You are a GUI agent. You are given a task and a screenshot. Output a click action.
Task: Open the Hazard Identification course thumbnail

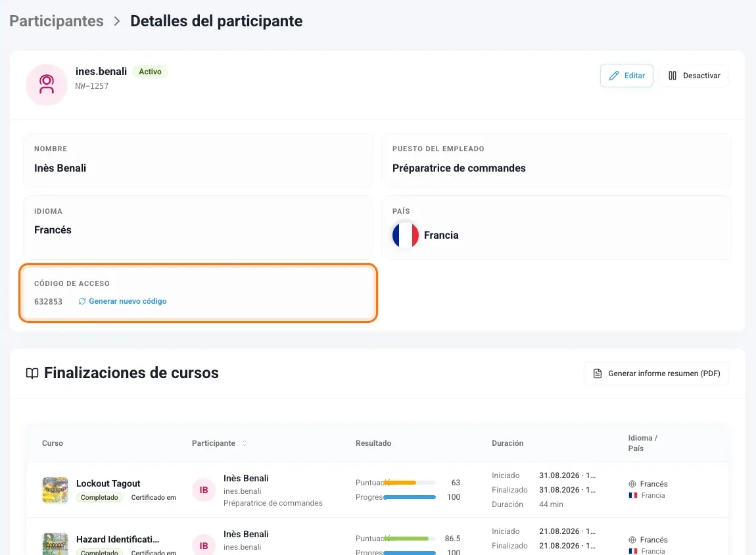point(55,544)
